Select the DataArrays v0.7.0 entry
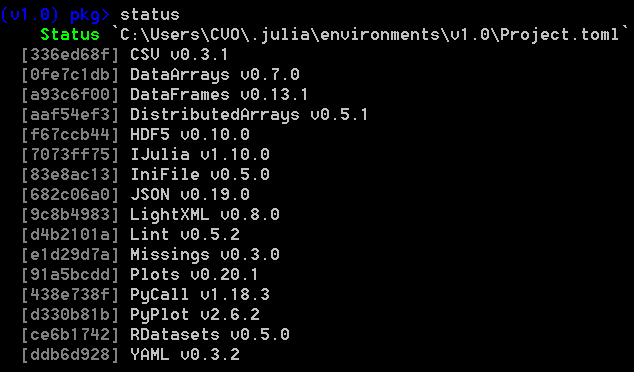The image size is (634, 372). [x=161, y=74]
